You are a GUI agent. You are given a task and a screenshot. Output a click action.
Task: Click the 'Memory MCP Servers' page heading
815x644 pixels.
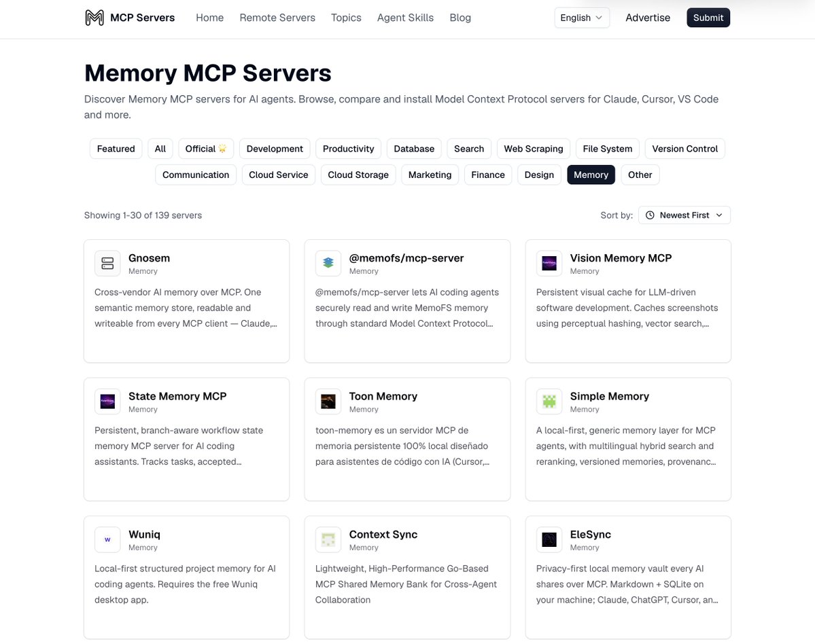(x=208, y=73)
